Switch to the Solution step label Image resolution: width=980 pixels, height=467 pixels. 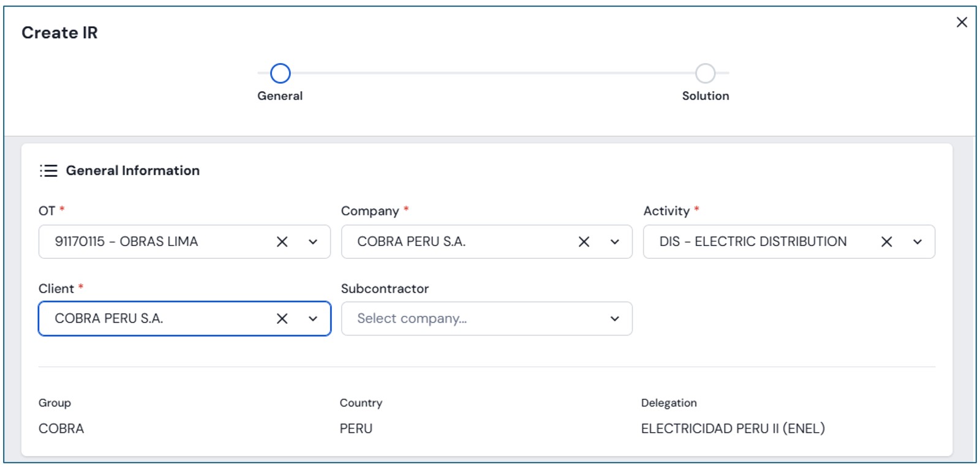pyautogui.click(x=705, y=96)
